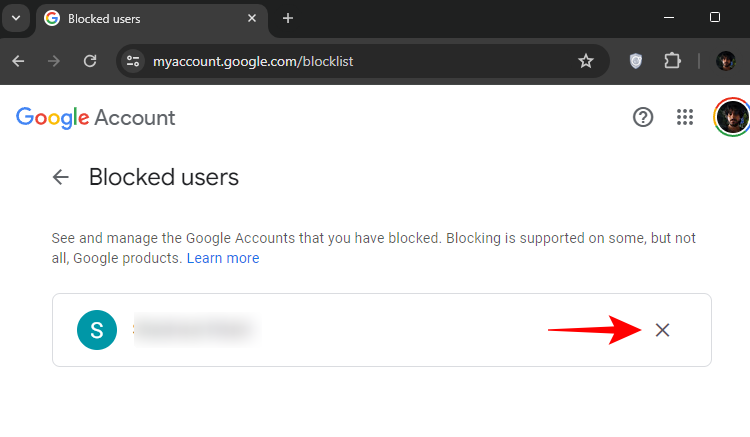Bookmark this page with the star icon

click(585, 61)
